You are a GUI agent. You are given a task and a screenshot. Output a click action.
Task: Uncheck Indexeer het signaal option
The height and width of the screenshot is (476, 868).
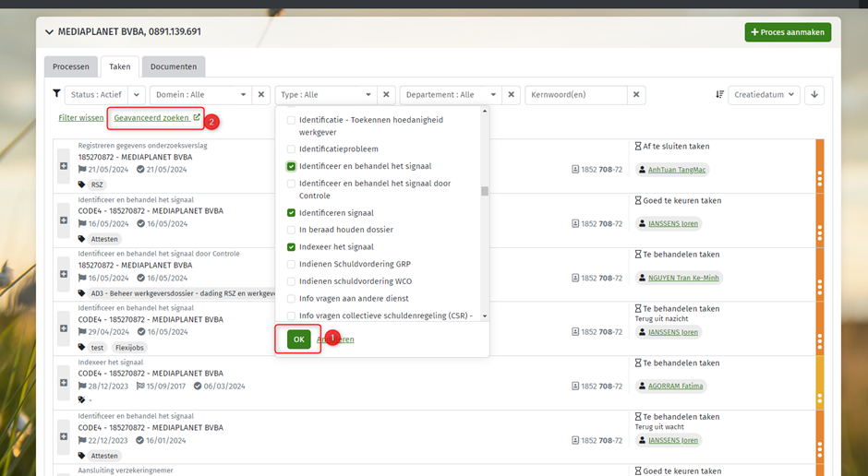[291, 247]
